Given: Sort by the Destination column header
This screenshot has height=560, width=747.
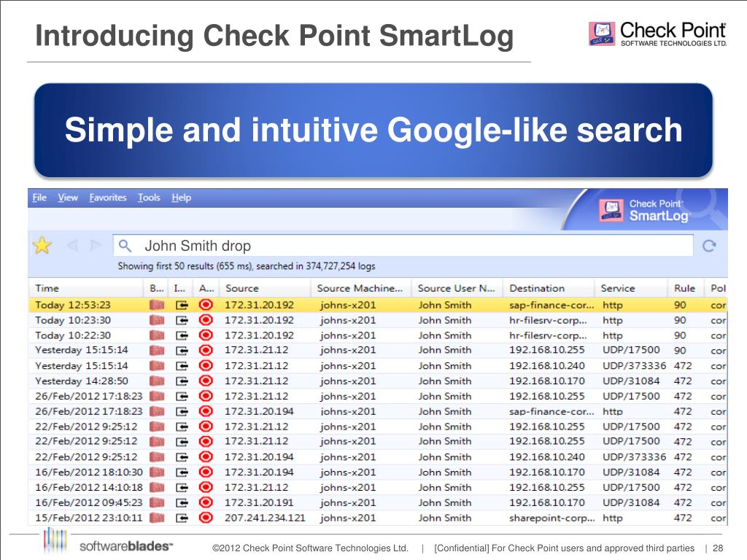Looking at the screenshot, I should [x=537, y=288].
